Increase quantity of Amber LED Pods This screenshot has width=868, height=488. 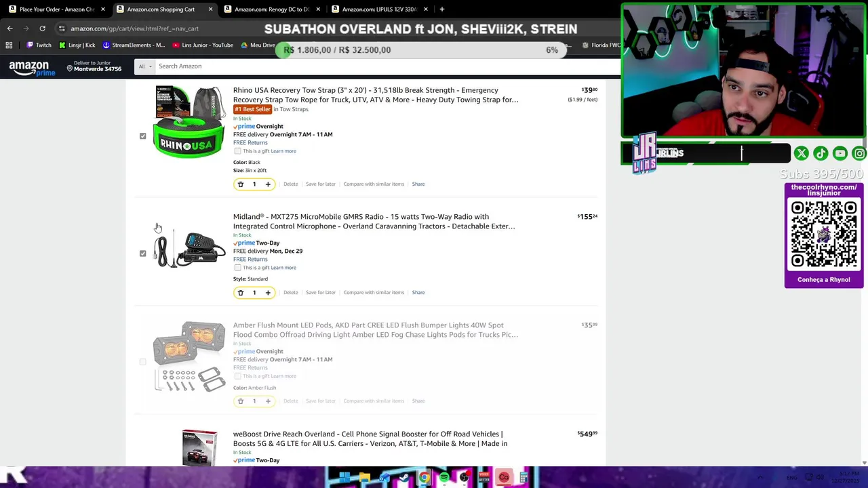point(268,401)
